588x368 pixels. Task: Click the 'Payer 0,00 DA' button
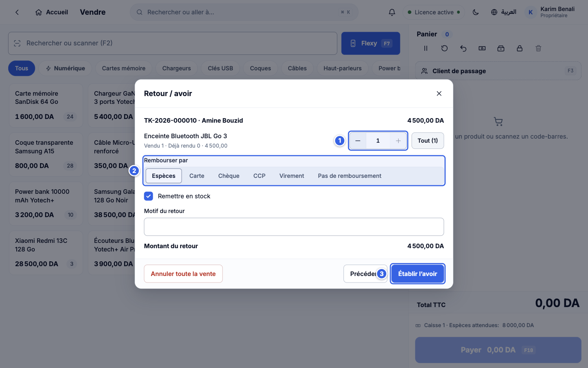(498, 350)
